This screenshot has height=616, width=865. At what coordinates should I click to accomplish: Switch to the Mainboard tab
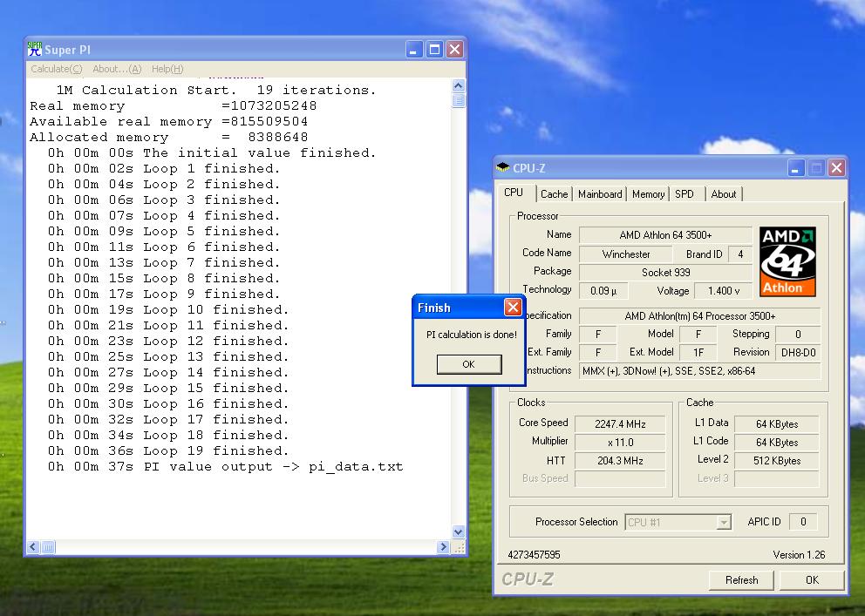click(x=600, y=194)
